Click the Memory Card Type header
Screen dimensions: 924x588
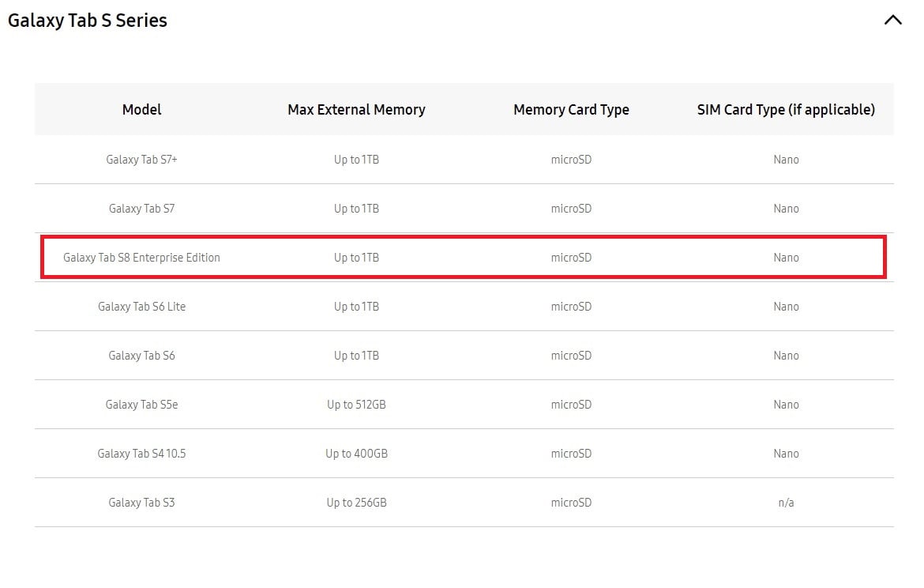[x=571, y=110]
